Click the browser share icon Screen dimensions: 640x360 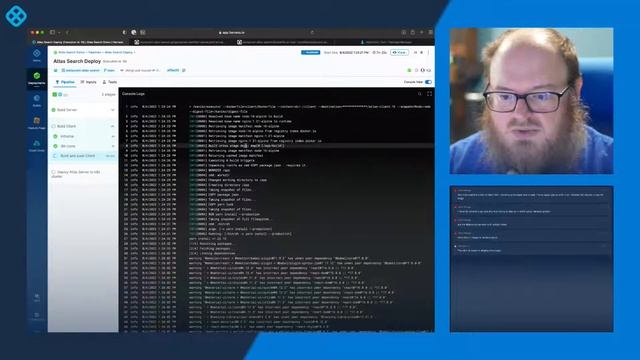click(413, 32)
